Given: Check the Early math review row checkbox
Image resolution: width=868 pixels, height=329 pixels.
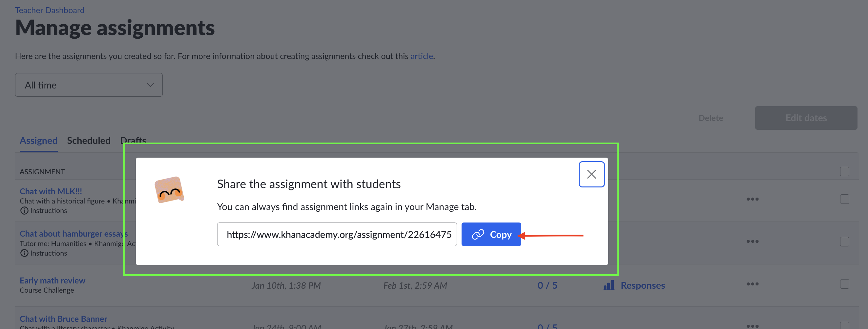Looking at the screenshot, I should click(844, 284).
